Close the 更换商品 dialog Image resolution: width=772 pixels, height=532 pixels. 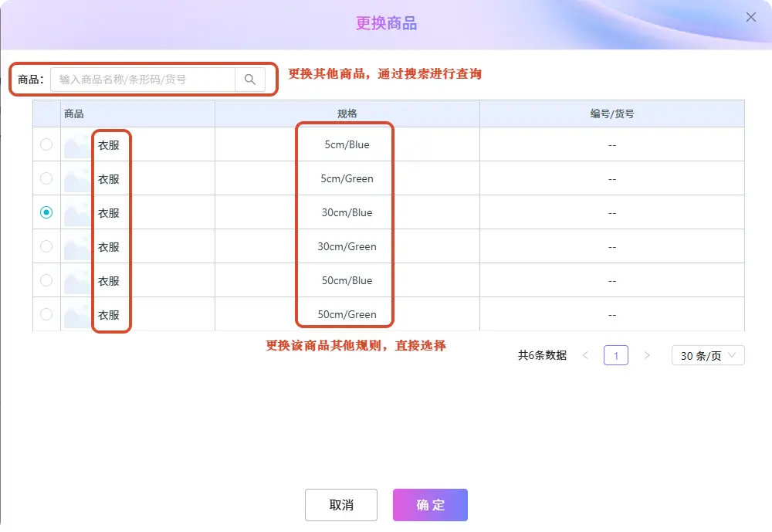(751, 17)
